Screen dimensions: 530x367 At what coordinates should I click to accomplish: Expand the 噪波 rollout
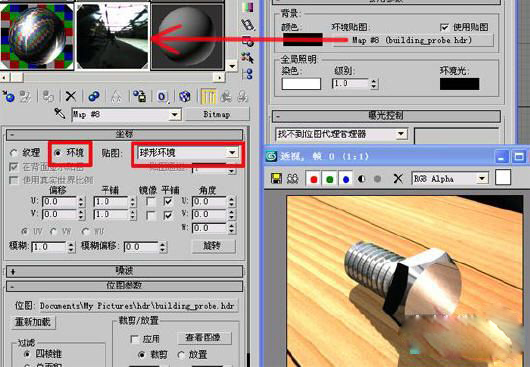tap(124, 271)
